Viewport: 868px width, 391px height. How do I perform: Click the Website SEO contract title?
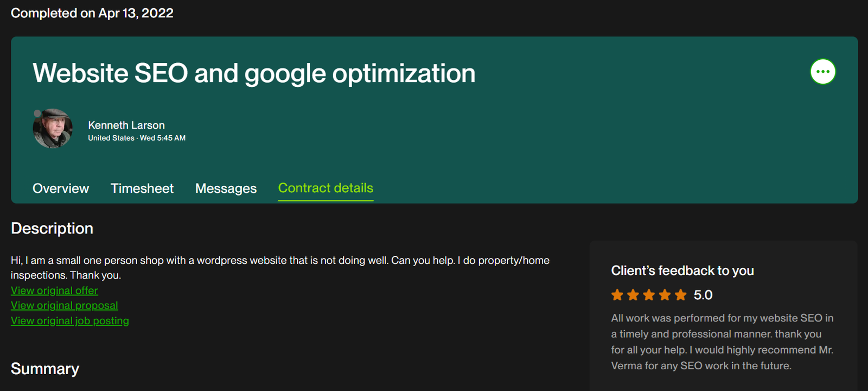254,73
